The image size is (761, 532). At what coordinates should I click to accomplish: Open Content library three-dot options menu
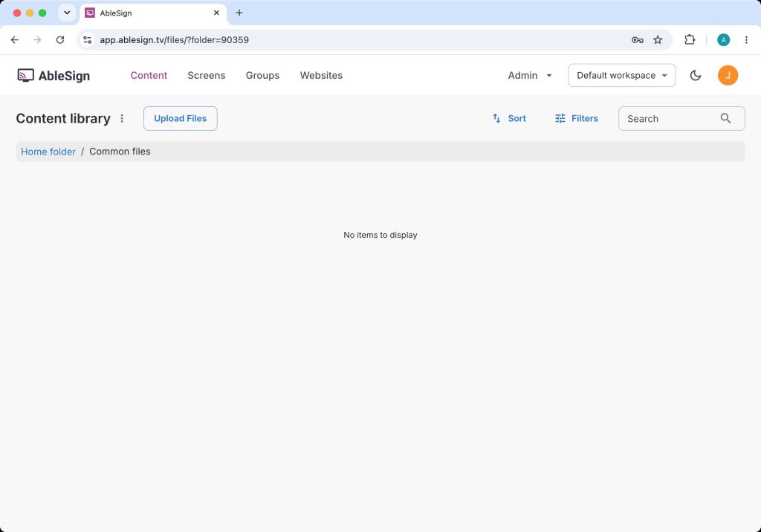[x=122, y=118]
